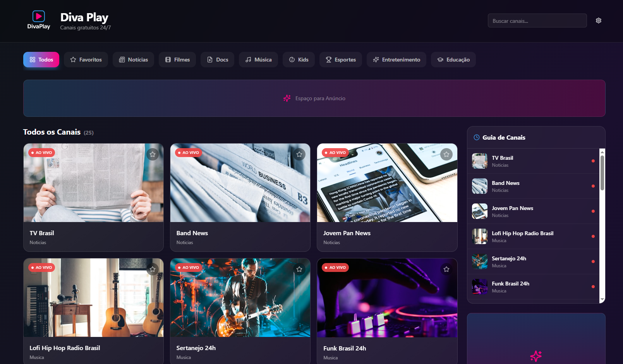Click Sertanejo 24h card title
The image size is (623, 364).
[196, 348]
